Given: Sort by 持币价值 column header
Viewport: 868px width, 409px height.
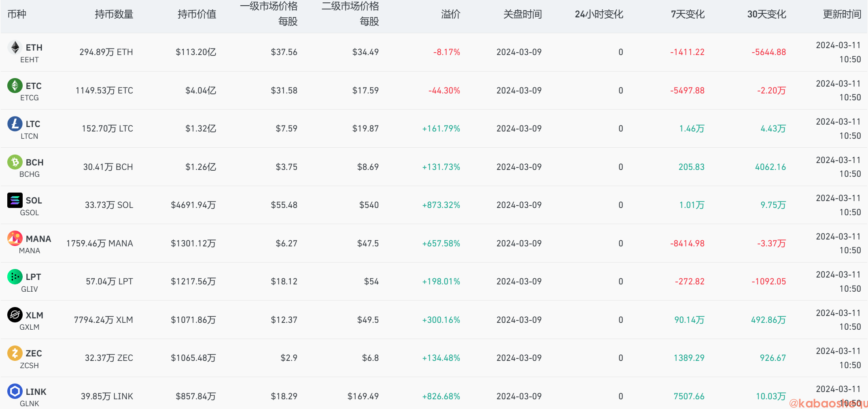Looking at the screenshot, I should pyautogui.click(x=197, y=14).
